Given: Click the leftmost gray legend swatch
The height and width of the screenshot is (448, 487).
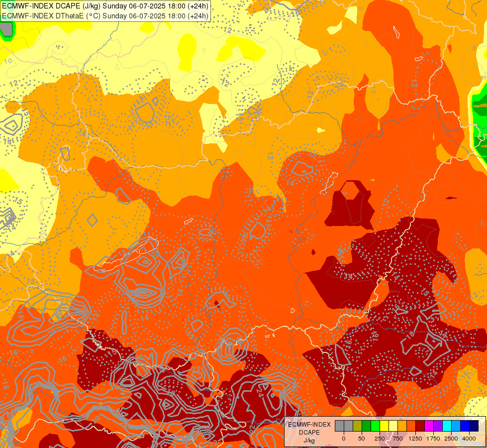Looking at the screenshot, I should [x=339, y=426].
